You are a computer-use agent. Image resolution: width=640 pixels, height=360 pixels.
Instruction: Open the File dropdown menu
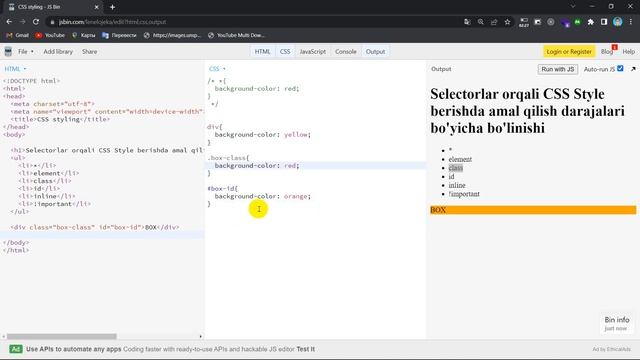26,51
